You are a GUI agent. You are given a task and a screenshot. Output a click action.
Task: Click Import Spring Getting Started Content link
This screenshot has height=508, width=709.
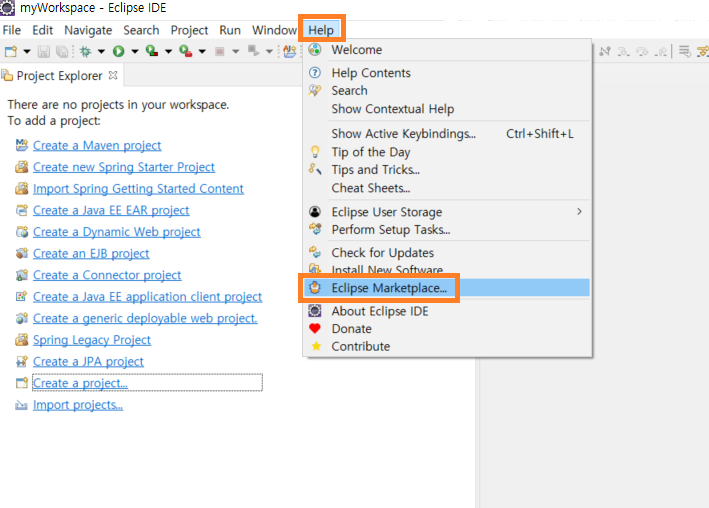coord(138,189)
